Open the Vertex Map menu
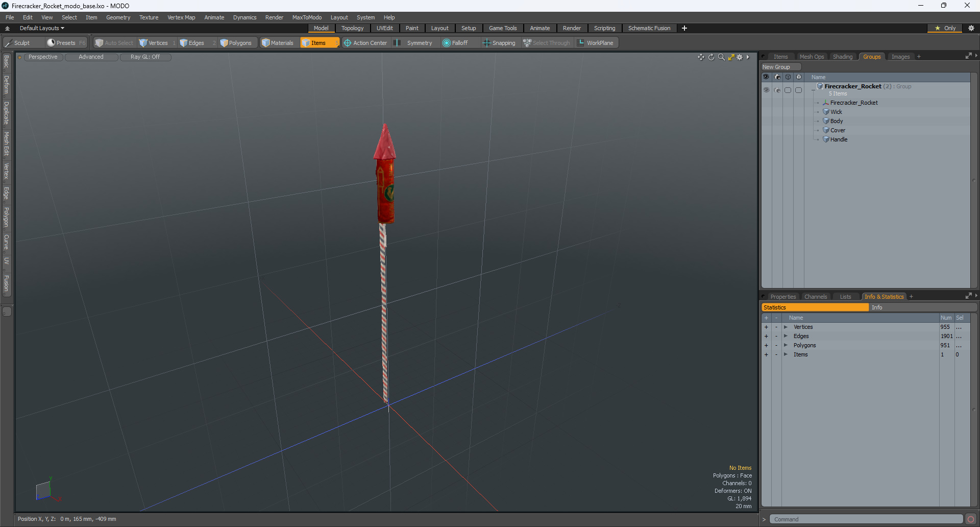This screenshot has width=980, height=527. pyautogui.click(x=181, y=17)
